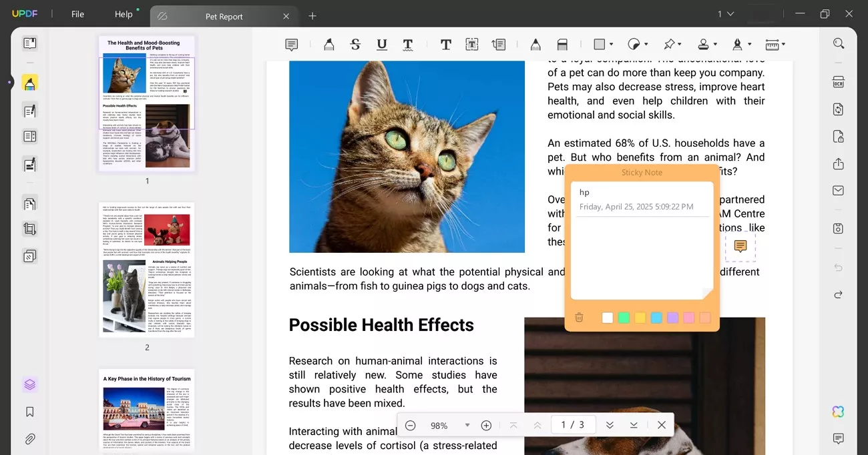Image resolution: width=868 pixels, height=455 pixels.
Task: Open the OCR recognition tool
Action: click(839, 82)
